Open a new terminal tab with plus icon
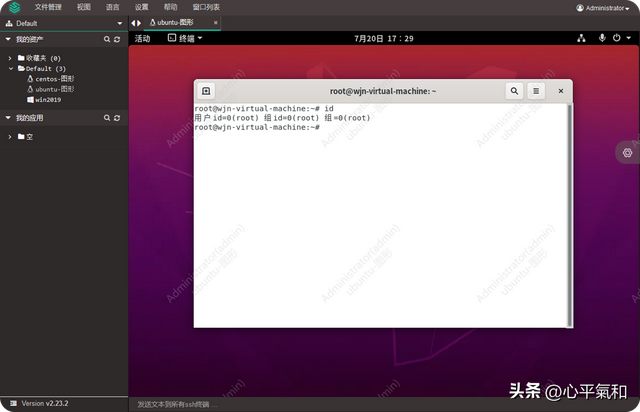This screenshot has width=640, height=412. [x=206, y=91]
